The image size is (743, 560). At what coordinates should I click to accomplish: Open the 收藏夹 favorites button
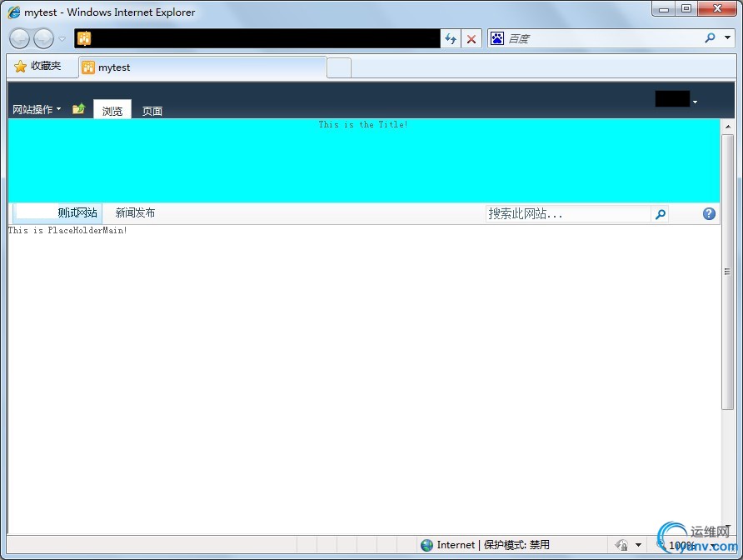(x=38, y=66)
